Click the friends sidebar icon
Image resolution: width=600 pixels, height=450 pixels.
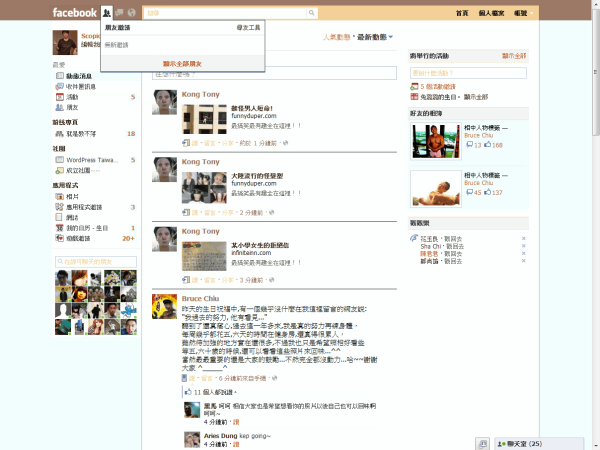pos(59,107)
